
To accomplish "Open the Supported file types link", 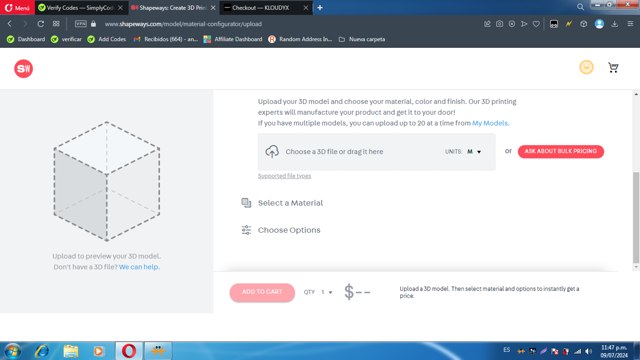I will pyautogui.click(x=284, y=176).
